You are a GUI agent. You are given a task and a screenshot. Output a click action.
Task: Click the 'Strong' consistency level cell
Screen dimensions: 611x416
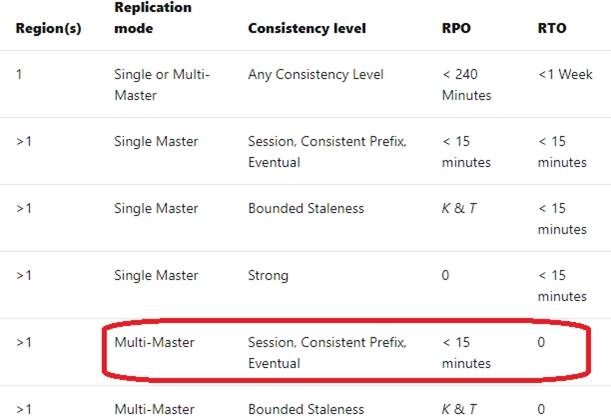[x=268, y=276]
